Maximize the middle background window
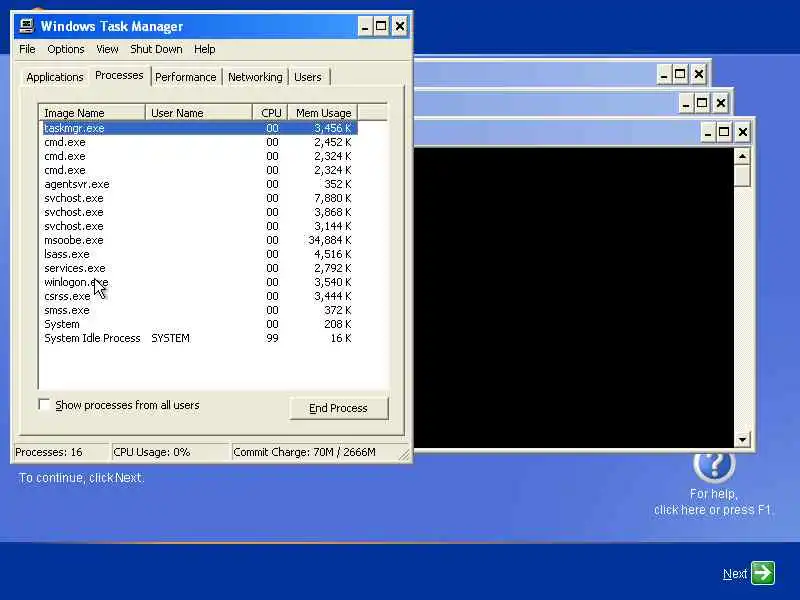Screen dimensions: 800x600 click(702, 104)
